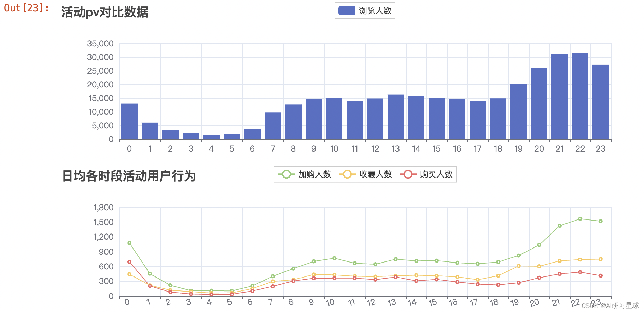Click the Out[23]: output prompt label
Screen dimensions: 644x312
[x=27, y=8]
